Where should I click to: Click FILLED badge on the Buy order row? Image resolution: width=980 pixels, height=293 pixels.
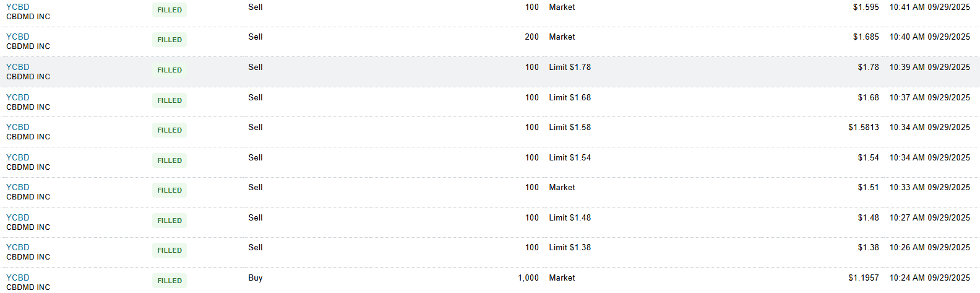170,281
